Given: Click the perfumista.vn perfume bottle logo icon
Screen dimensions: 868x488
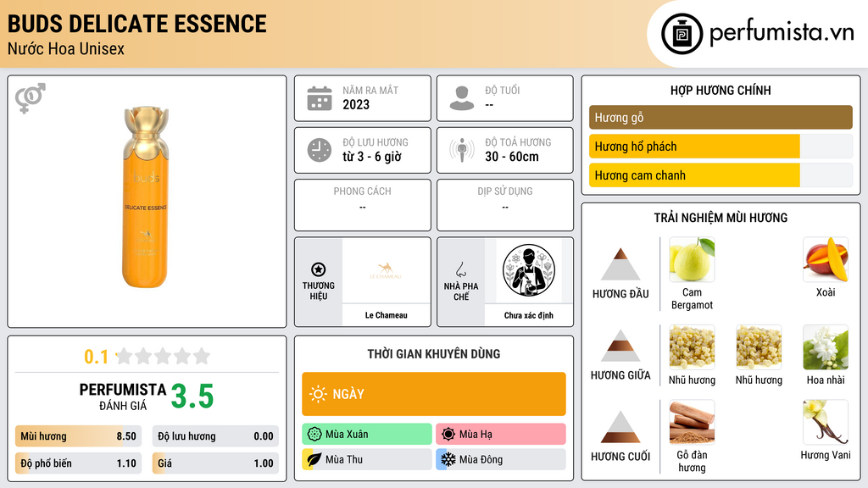Looking at the screenshot, I should pos(682,34).
